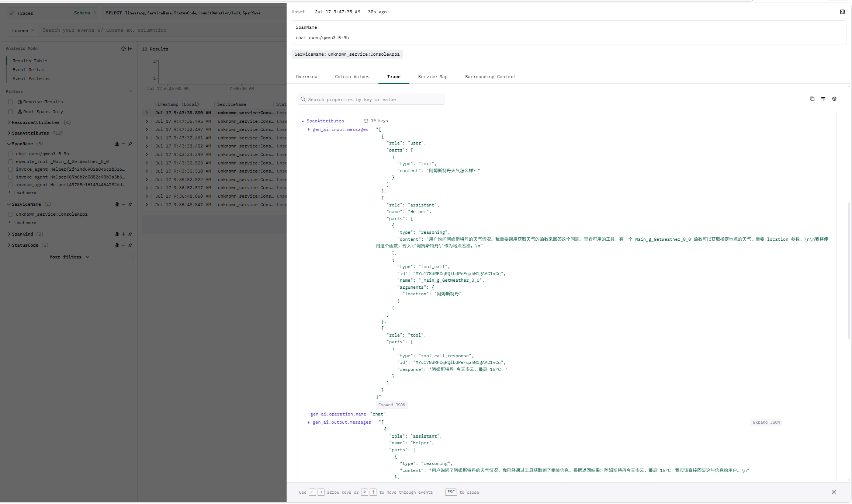The image size is (852, 504).
Task: Pin the ServiceName filter
Action: pyautogui.click(x=130, y=204)
